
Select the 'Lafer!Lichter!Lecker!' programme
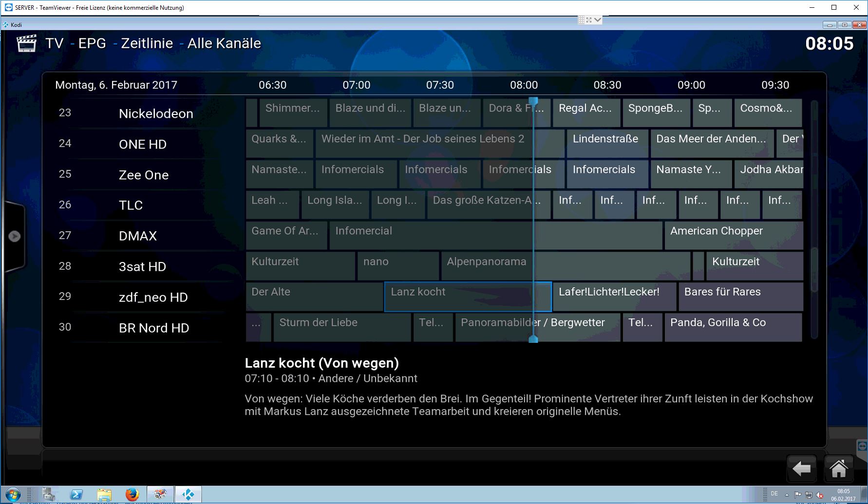pyautogui.click(x=614, y=297)
